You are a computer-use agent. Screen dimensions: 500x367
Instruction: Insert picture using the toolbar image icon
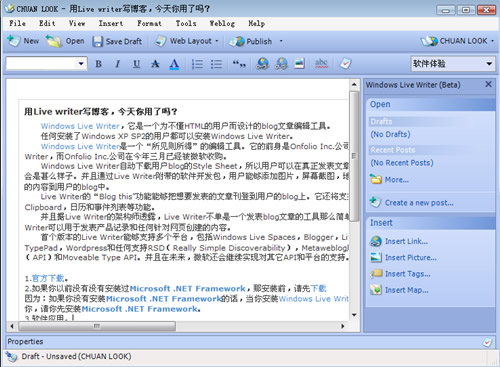click(299, 63)
